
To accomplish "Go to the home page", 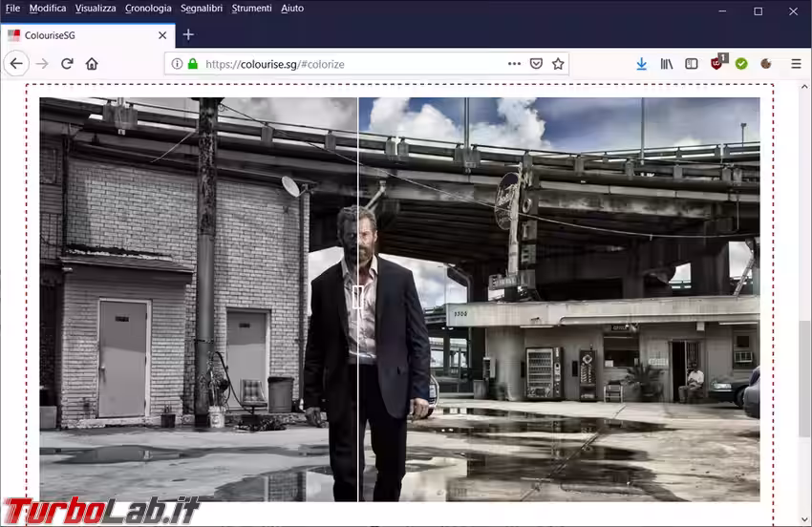I will pyautogui.click(x=92, y=64).
